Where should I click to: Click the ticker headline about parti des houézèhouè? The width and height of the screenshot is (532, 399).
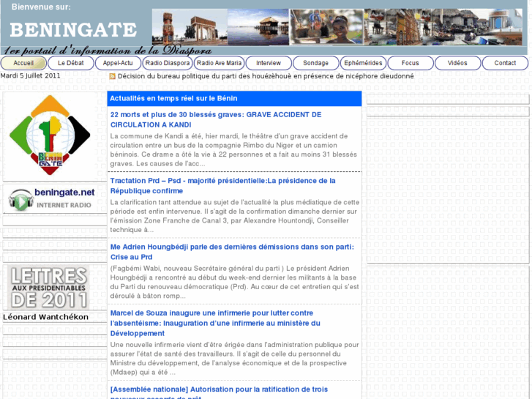(x=266, y=76)
